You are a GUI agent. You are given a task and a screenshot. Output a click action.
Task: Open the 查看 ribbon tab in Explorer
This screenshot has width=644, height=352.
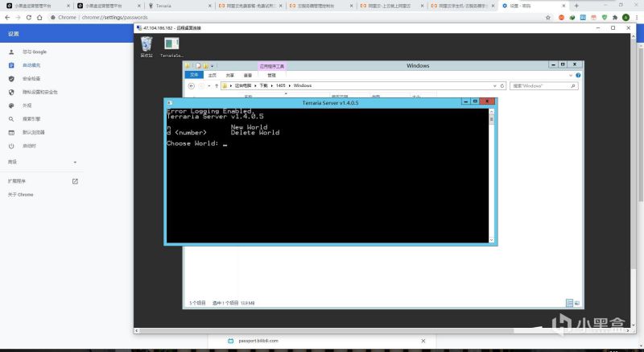[x=248, y=76]
